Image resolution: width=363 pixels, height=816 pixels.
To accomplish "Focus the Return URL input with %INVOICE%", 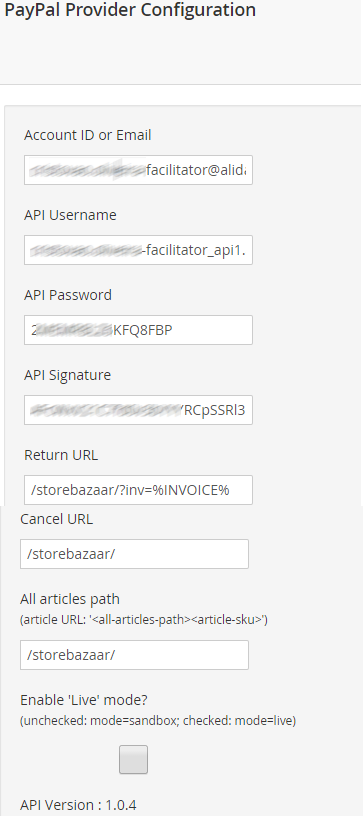I will coord(138,490).
